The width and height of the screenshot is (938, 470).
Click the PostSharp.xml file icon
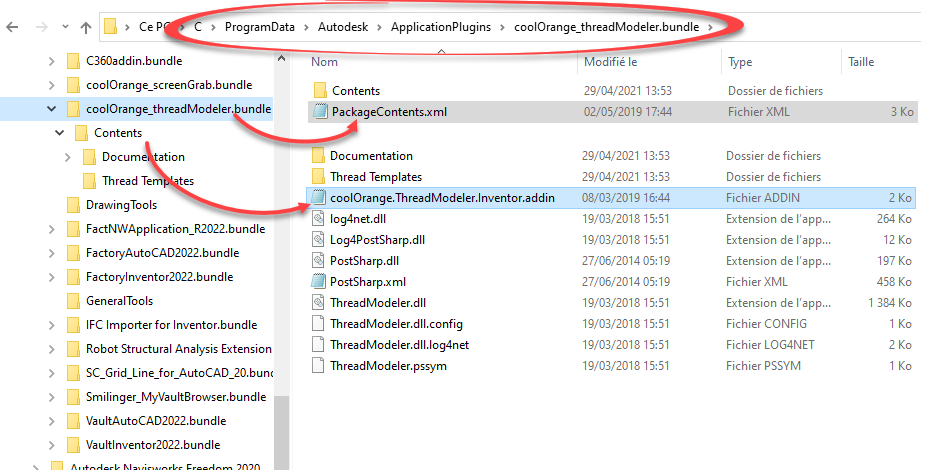pyautogui.click(x=318, y=282)
